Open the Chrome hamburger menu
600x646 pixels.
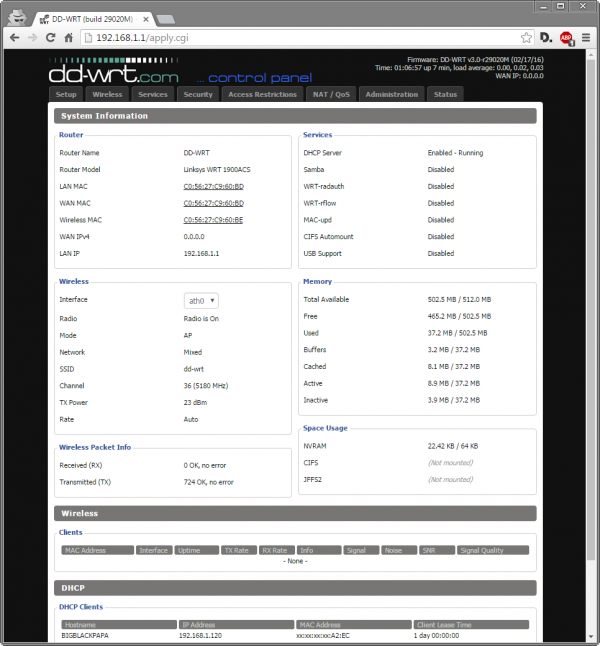(586, 37)
